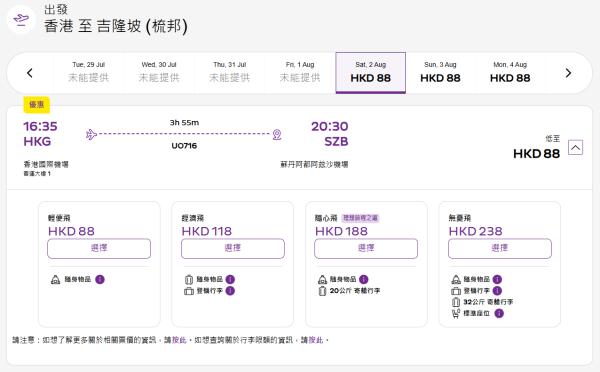Click the 3h 55m flight duration
Viewport: 600px width, 372px height.
pyautogui.click(x=184, y=123)
